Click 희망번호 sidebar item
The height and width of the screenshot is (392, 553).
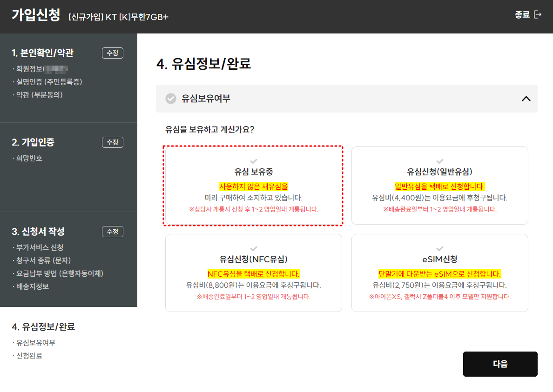[x=29, y=158]
